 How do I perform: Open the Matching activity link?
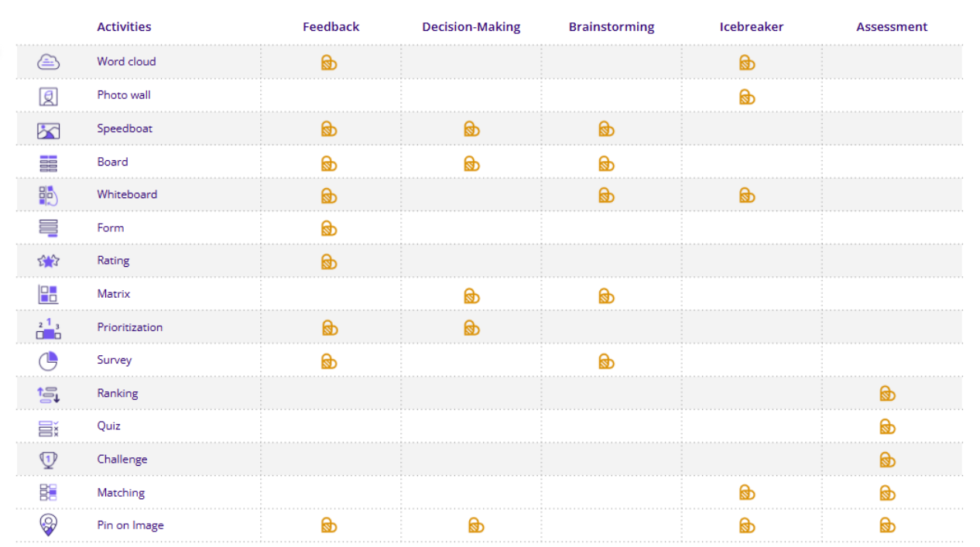[121, 493]
